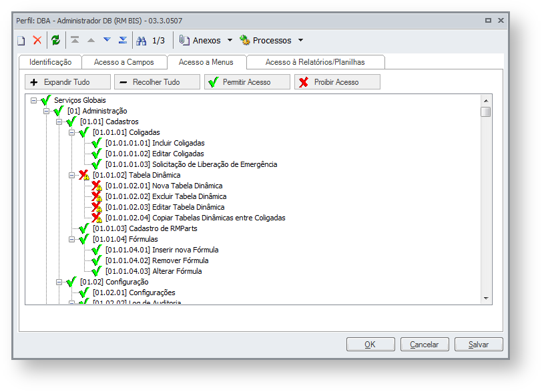Viewport: 542px width, 392px height.
Task: Click the Recolher Tudo button
Action: click(x=158, y=82)
